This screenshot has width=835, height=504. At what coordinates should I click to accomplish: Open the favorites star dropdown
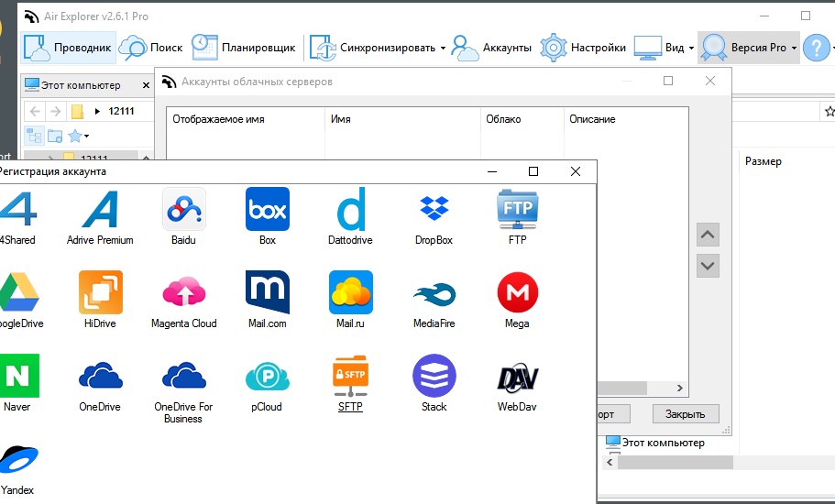pyautogui.click(x=78, y=136)
